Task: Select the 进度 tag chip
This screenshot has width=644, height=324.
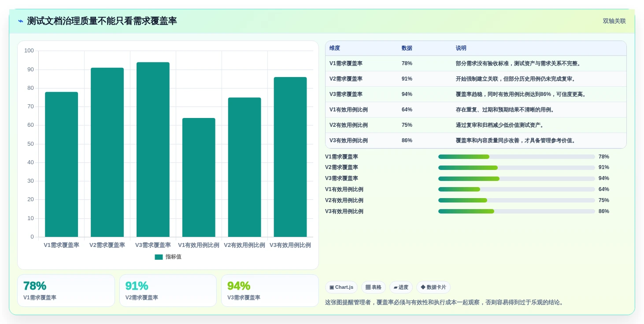Action: 401,287
